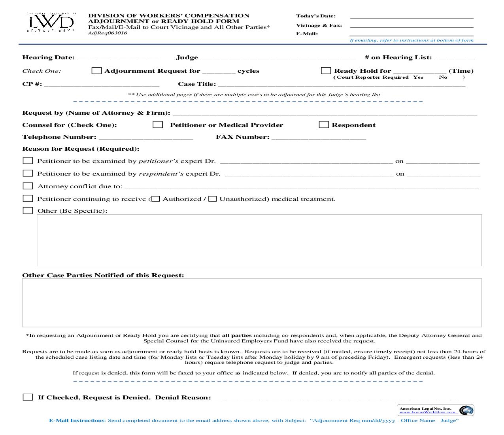This screenshot has height=435, width=504.
Task: Check the Adjournment Request checkbox
Action: [x=96, y=70]
